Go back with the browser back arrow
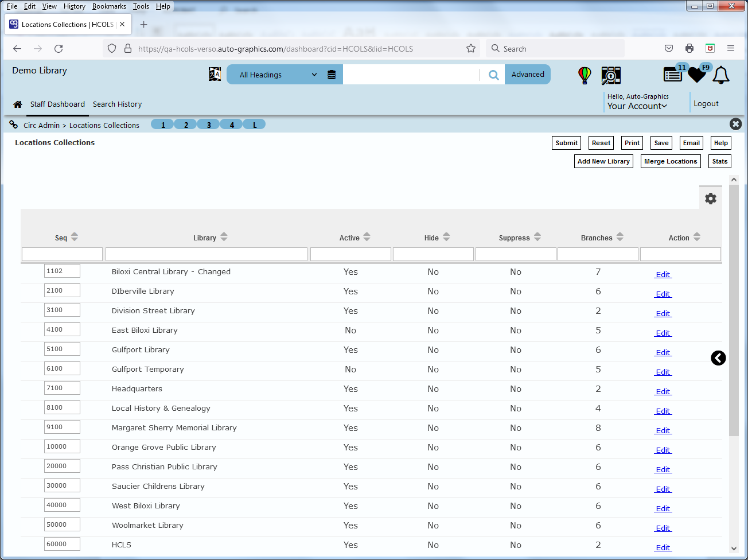 tap(17, 49)
